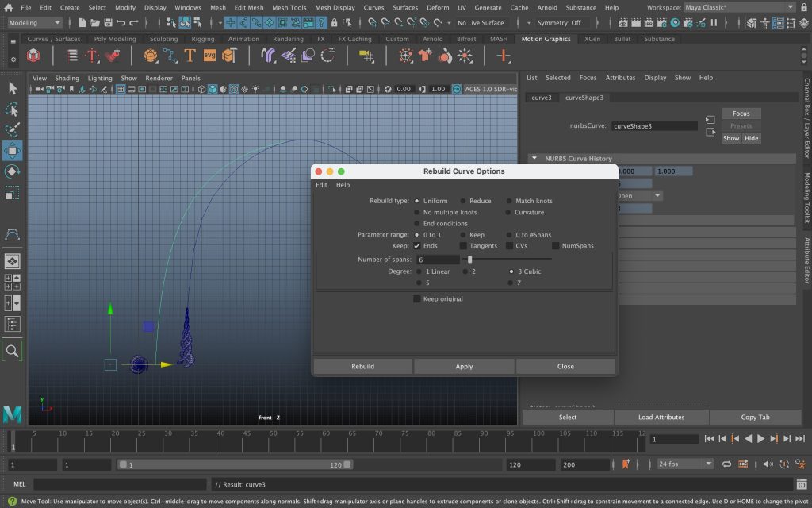
Task: Open the form dropdown showing Open
Action: pyautogui.click(x=639, y=195)
